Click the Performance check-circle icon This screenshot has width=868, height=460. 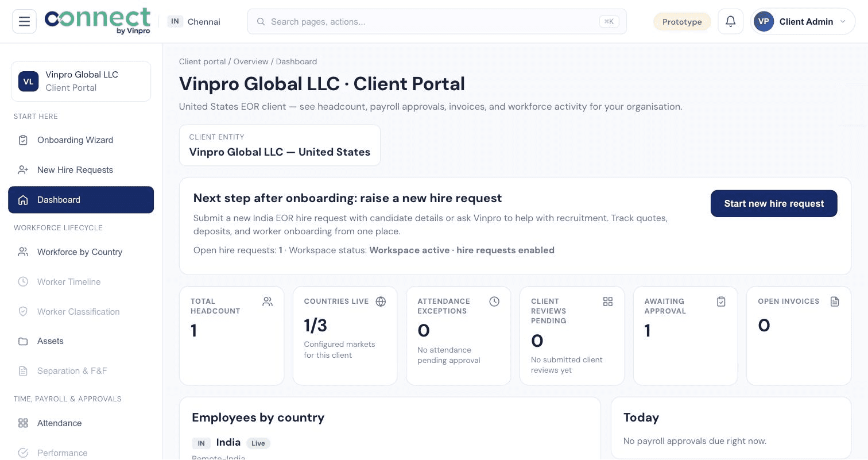coord(23,453)
